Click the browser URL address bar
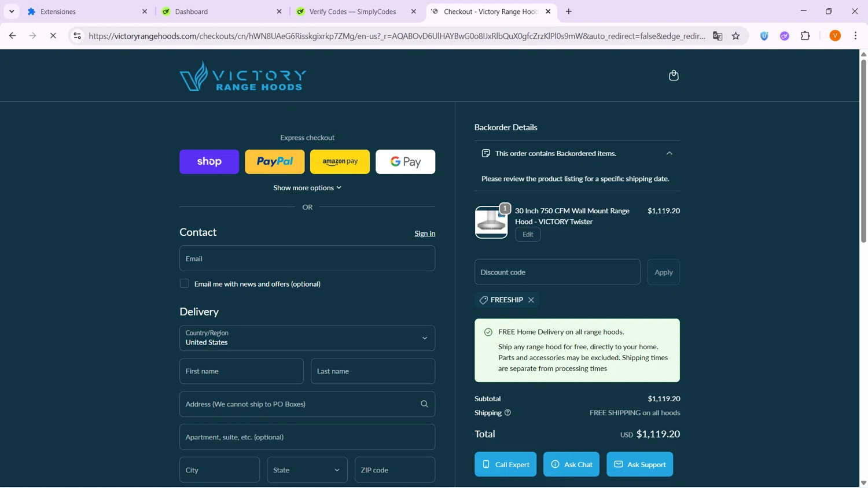The image size is (868, 488). point(397,36)
